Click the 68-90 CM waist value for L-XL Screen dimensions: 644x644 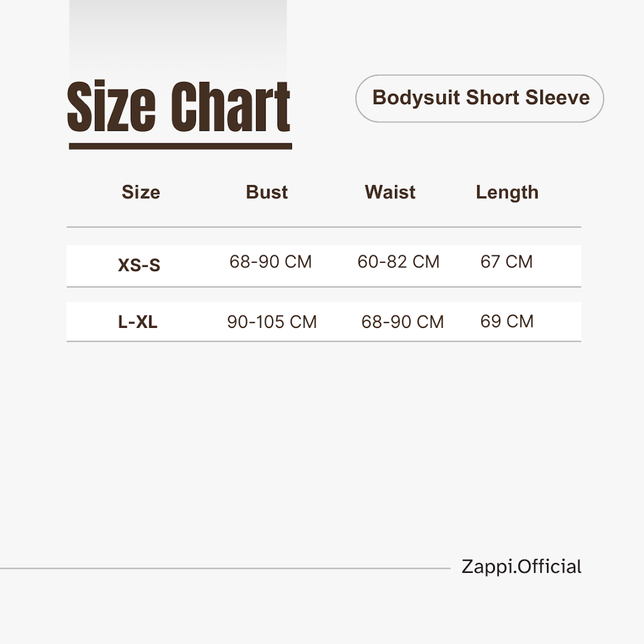(x=402, y=321)
